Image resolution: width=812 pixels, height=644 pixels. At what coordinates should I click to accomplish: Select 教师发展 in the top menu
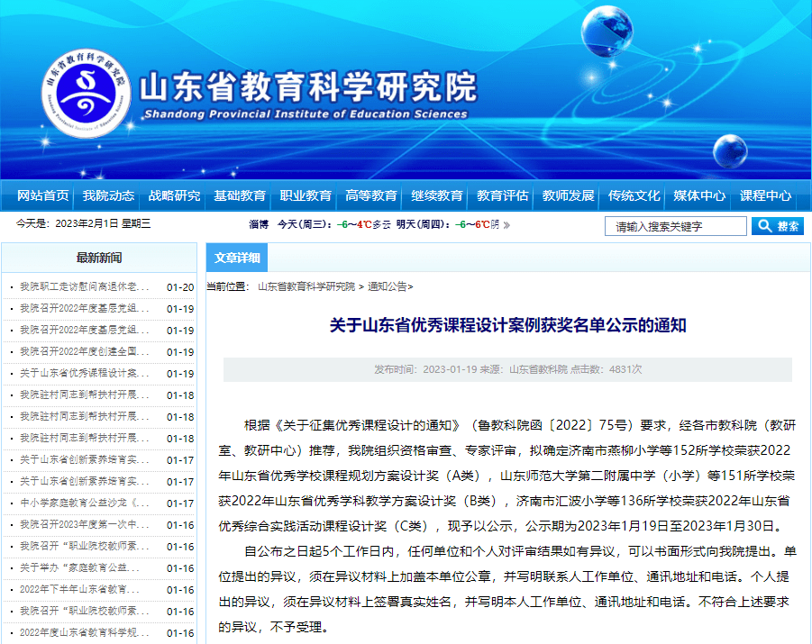(568, 195)
